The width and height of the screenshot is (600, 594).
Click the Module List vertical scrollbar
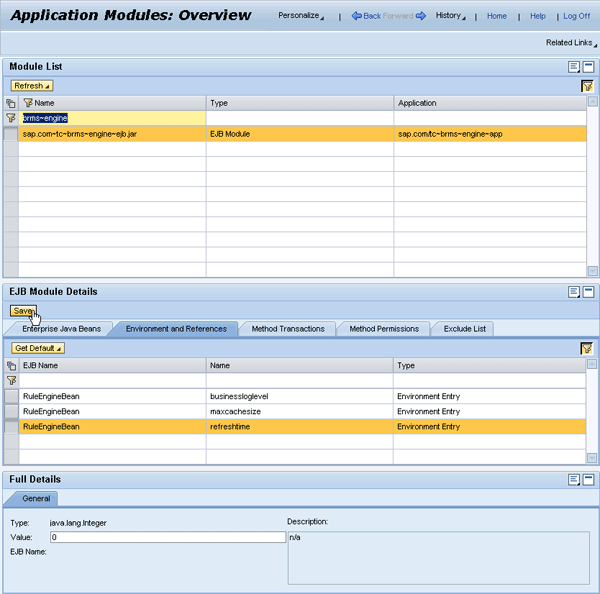(x=593, y=185)
